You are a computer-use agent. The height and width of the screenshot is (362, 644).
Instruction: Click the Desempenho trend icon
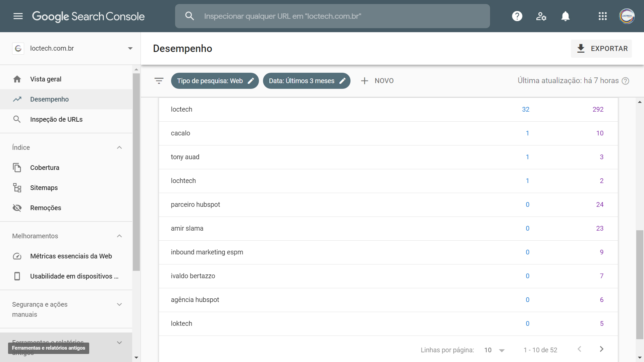coord(17,99)
